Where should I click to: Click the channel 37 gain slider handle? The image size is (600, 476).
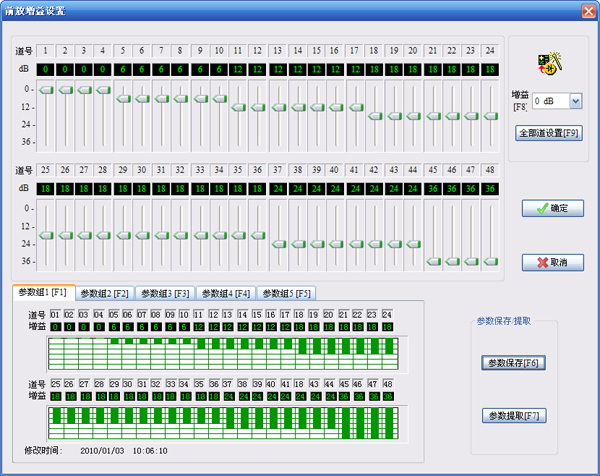pos(277,243)
